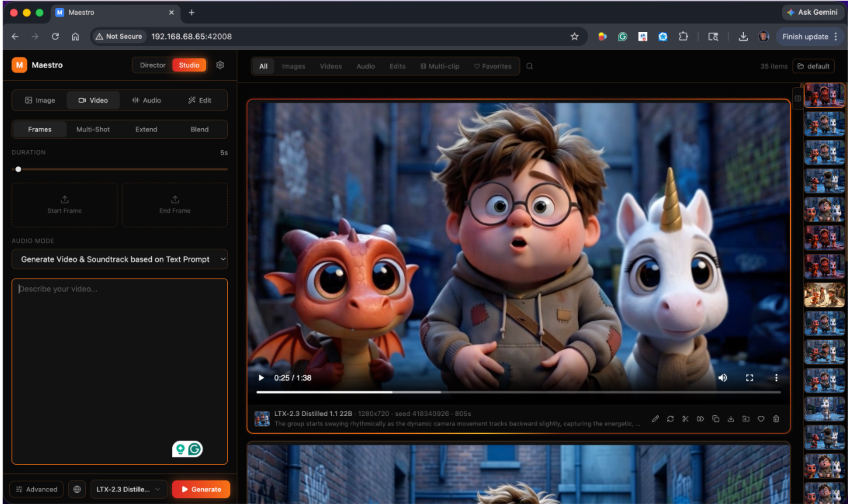Filter gallery by Audio
The height and width of the screenshot is (504, 848).
(x=365, y=66)
